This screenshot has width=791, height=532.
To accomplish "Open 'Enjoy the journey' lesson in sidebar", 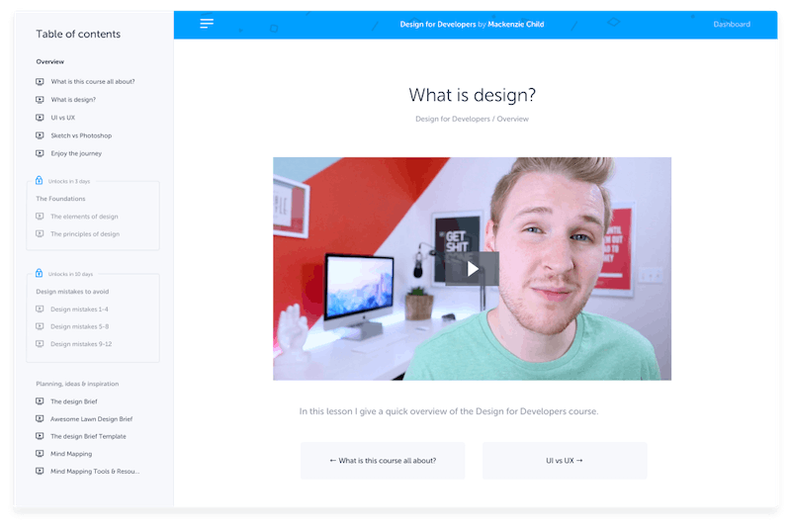I will pos(76,153).
